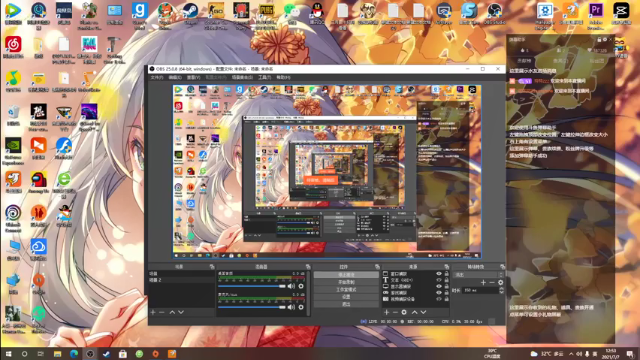The image size is (640, 360).
Task: Remove selected source with minus icon
Action: (395, 312)
